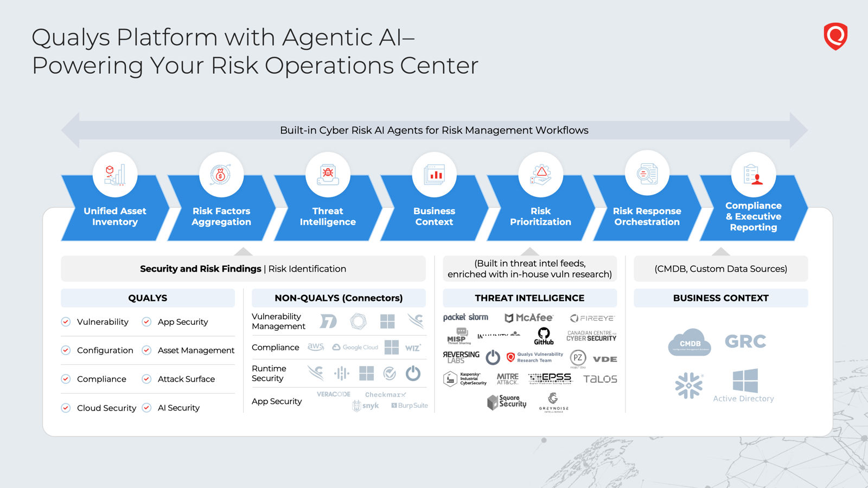Click the Checkmarx logo

[386, 395]
